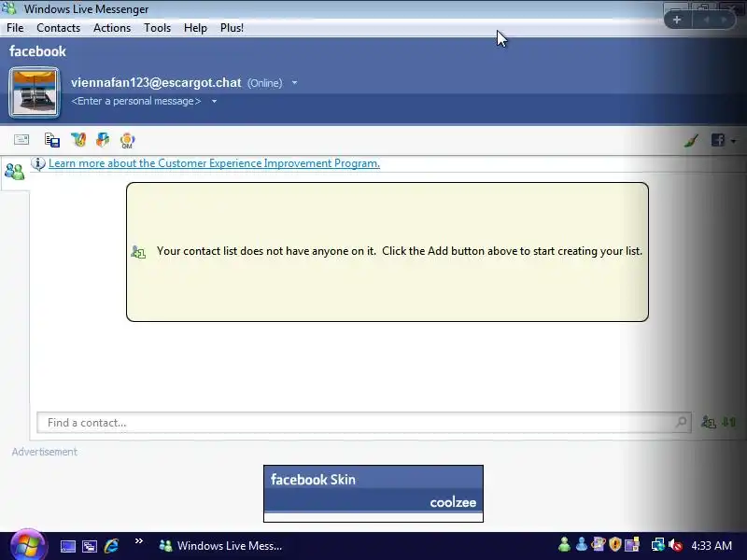Click the MSN Today butterfly icon
Screen dimensions: 747x560
point(78,139)
